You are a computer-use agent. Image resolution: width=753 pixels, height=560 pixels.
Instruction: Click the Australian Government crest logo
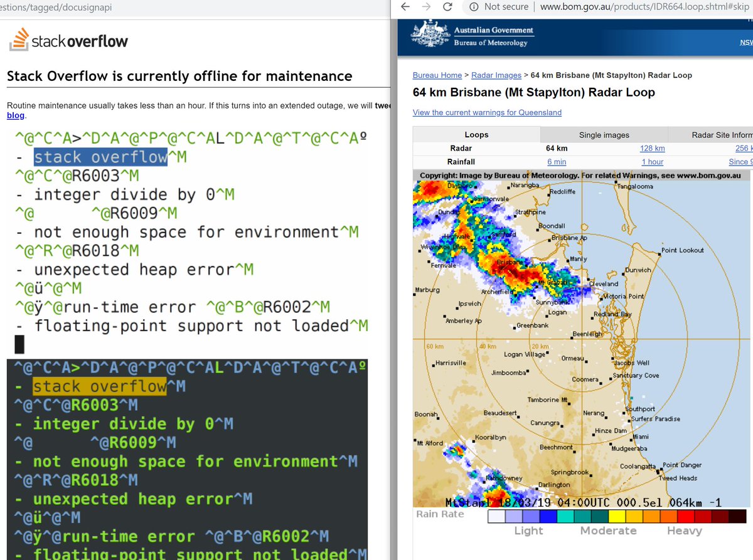pos(430,33)
